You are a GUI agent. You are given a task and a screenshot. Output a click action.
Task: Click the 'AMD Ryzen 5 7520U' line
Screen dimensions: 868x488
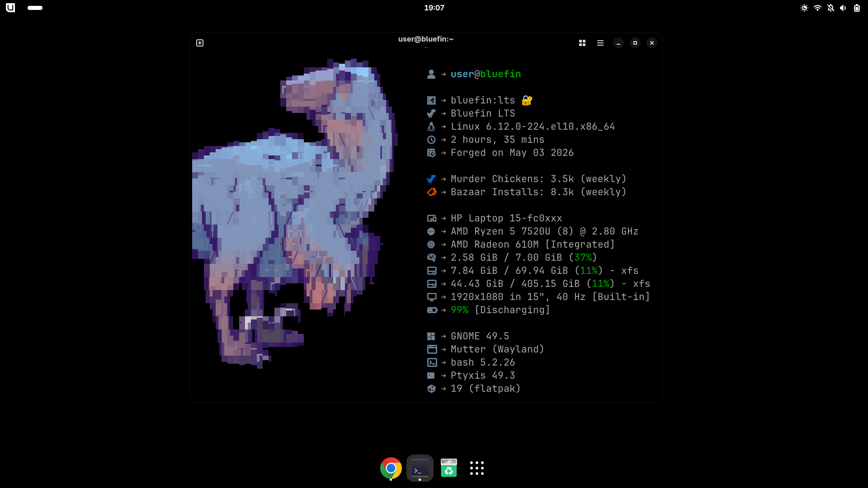tap(544, 231)
